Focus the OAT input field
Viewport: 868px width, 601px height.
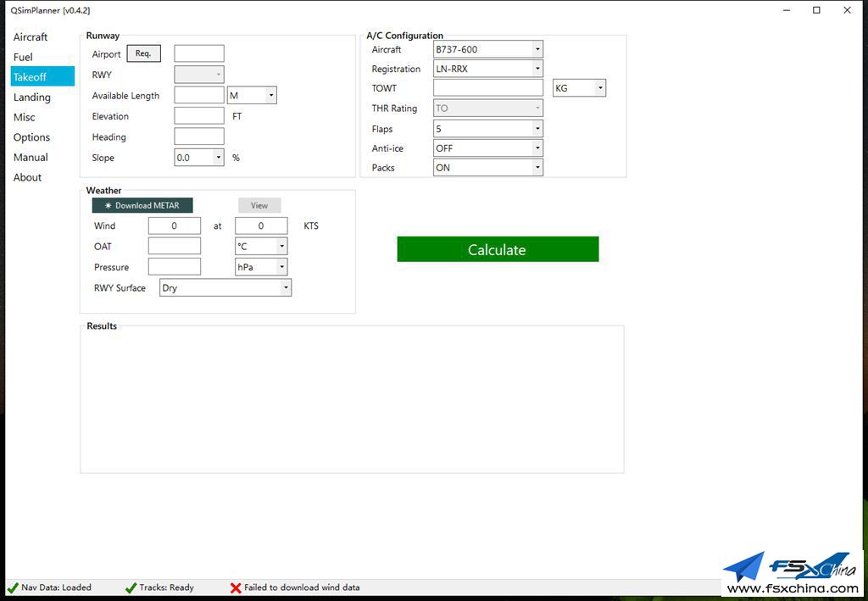(x=175, y=247)
